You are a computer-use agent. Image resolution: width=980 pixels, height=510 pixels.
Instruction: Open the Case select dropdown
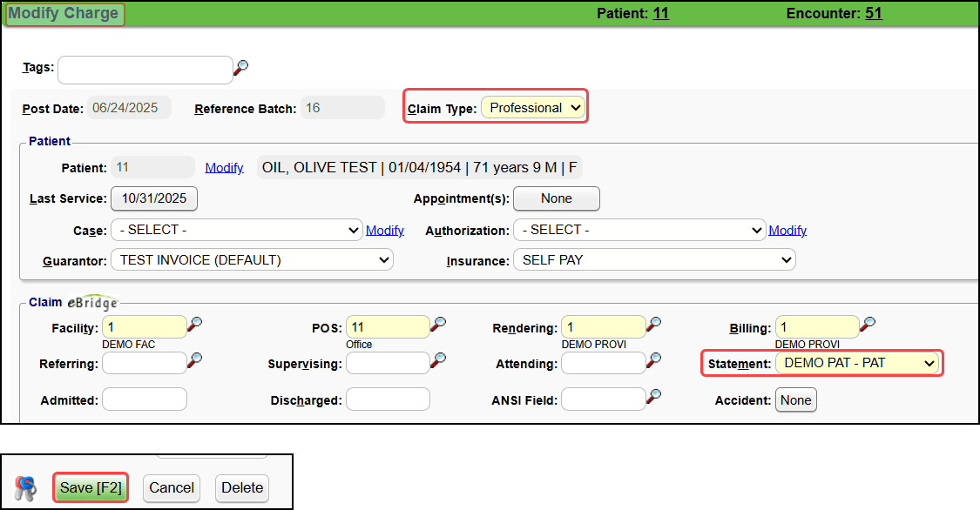coord(237,231)
